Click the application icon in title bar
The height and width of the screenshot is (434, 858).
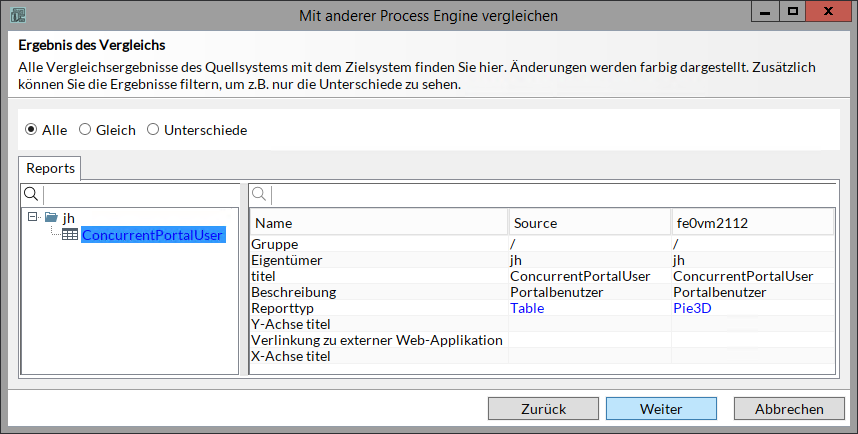(18, 15)
